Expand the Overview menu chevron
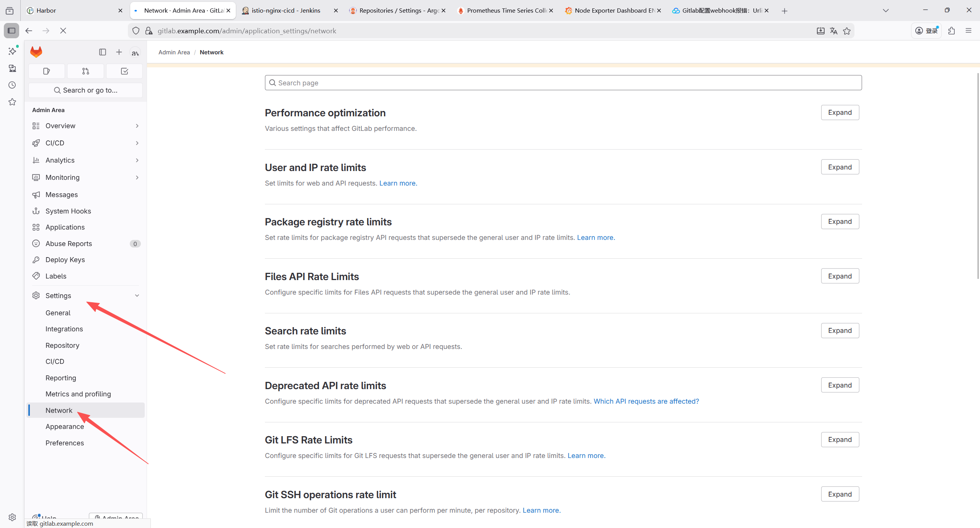This screenshot has width=980, height=528. [137, 126]
